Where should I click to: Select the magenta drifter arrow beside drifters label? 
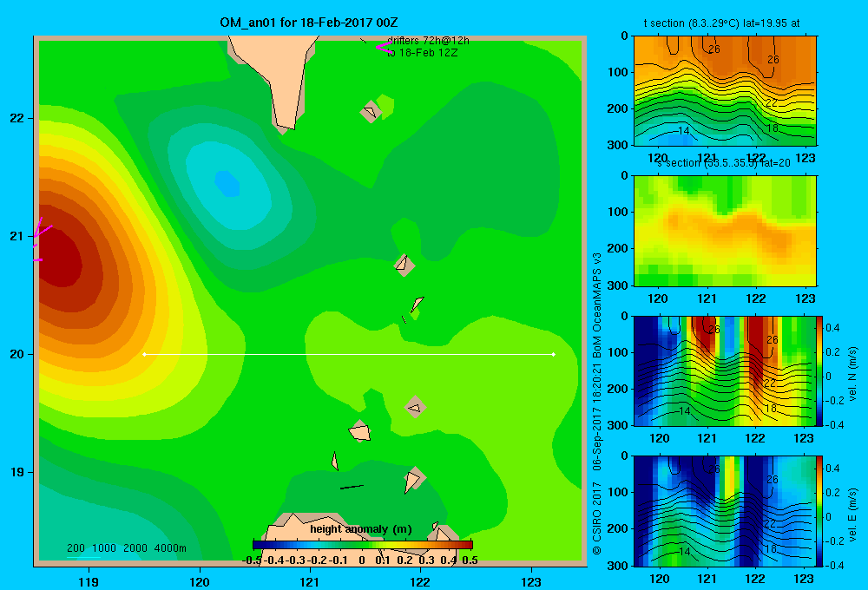(x=384, y=47)
